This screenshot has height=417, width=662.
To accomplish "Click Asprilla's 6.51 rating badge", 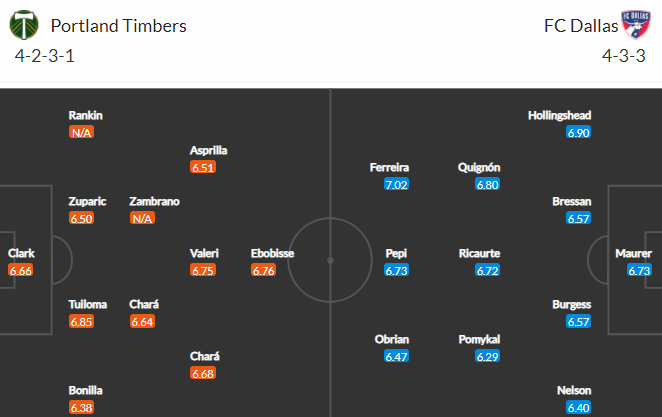I will [203, 167].
